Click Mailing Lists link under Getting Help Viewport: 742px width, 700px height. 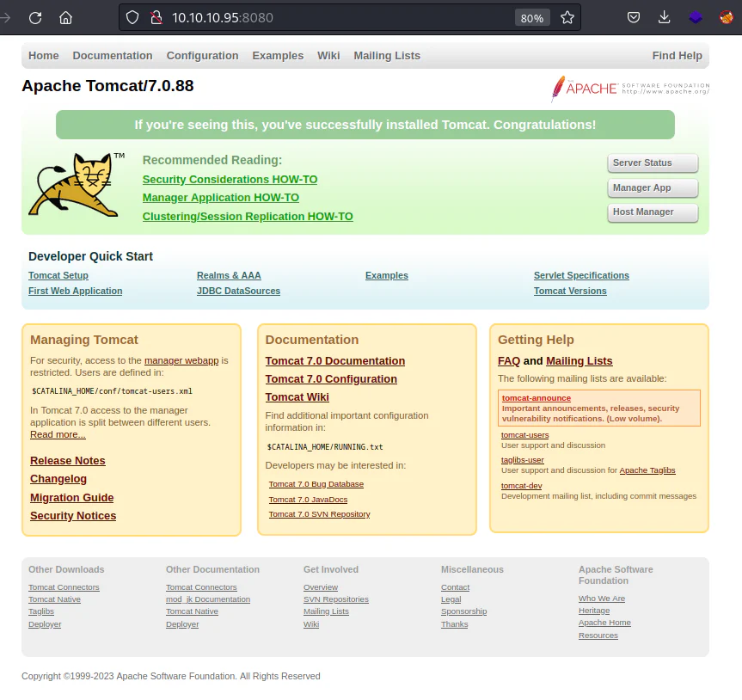point(579,361)
